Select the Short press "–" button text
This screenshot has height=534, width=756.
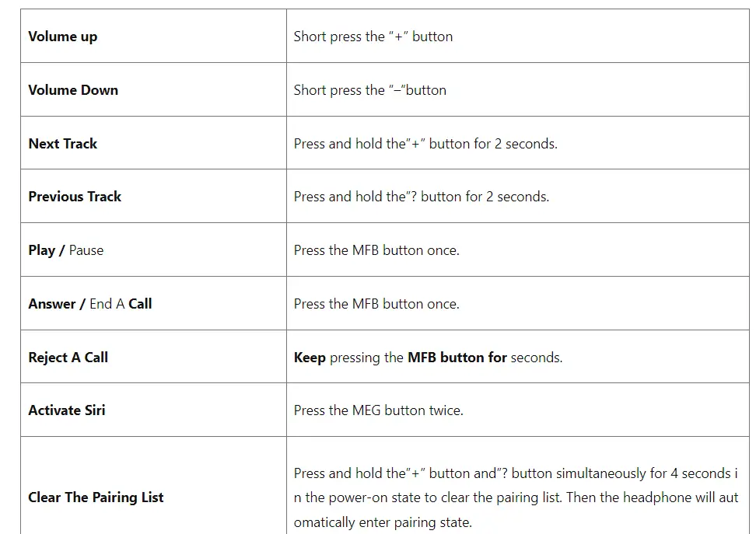click(369, 90)
